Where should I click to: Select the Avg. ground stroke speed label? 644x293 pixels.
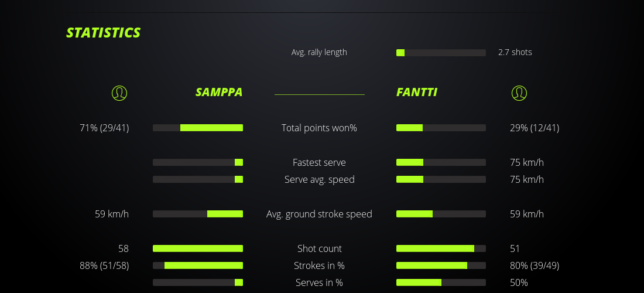click(319, 214)
